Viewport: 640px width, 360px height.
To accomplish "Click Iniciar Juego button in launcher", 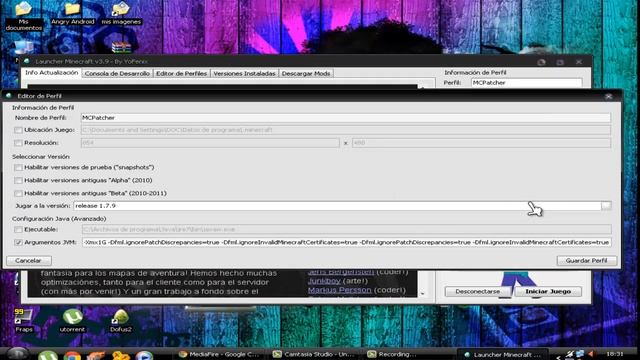I will pos(548,291).
